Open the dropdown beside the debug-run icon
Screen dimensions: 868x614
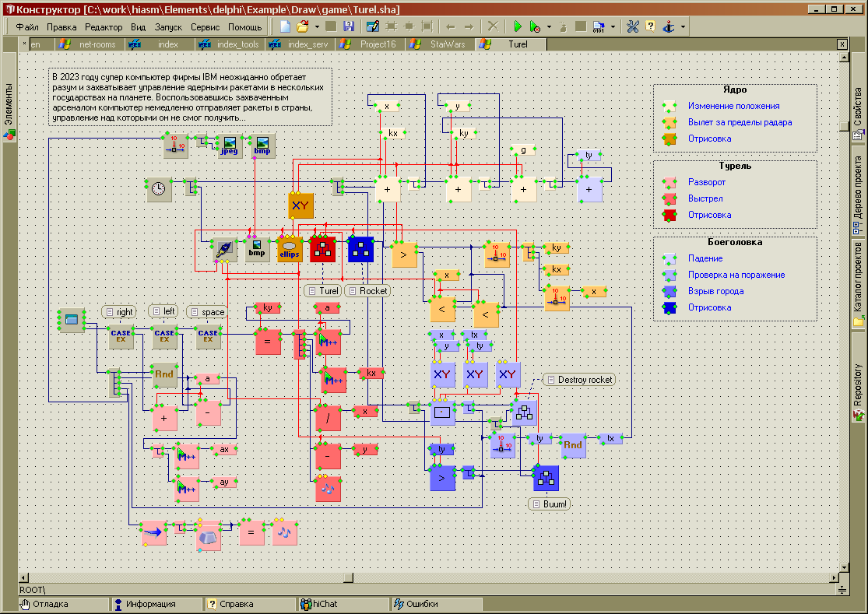click(x=550, y=26)
